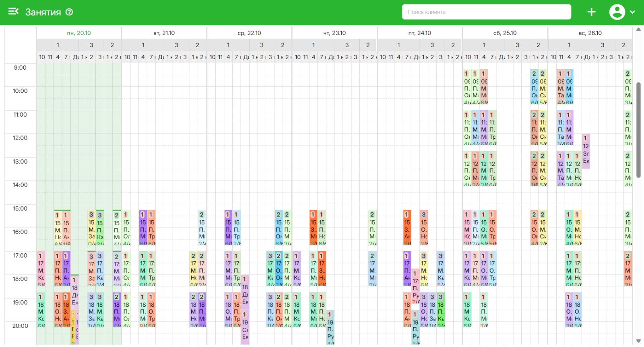Click the vertical scrollbar thumb

pos(638,129)
